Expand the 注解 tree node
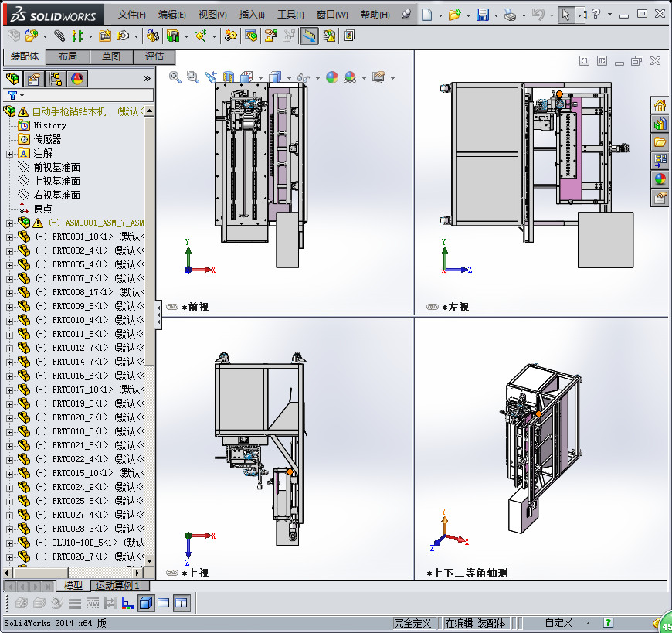Viewport: 672px width, 633px height. point(9,154)
